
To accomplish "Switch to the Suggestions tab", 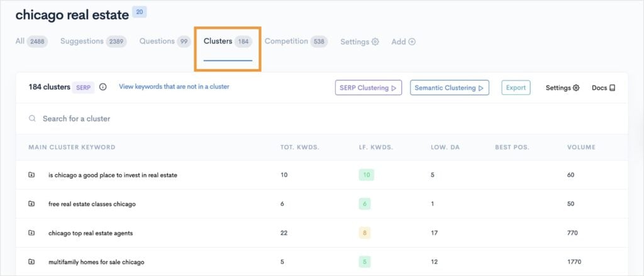I will point(94,41).
